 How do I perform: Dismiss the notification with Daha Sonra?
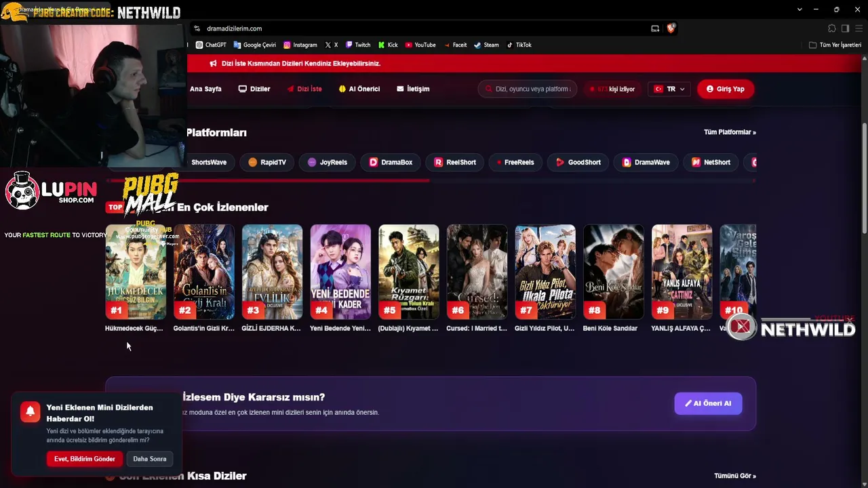click(150, 459)
